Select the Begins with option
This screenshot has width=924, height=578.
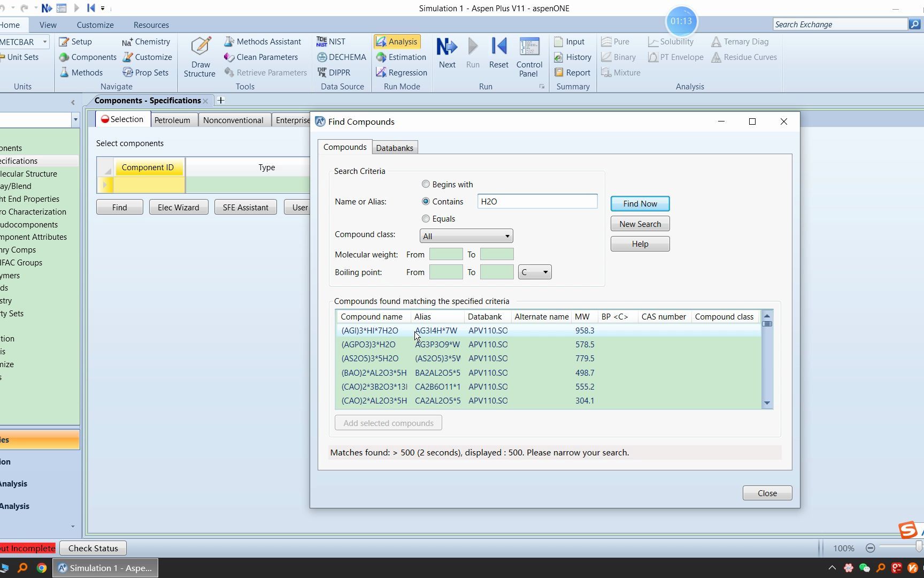[426, 184]
